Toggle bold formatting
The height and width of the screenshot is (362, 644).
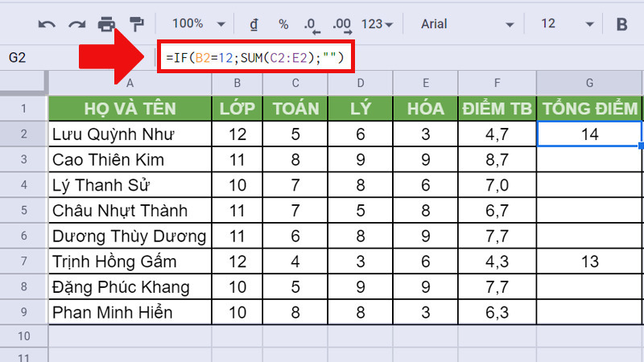pyautogui.click(x=621, y=24)
